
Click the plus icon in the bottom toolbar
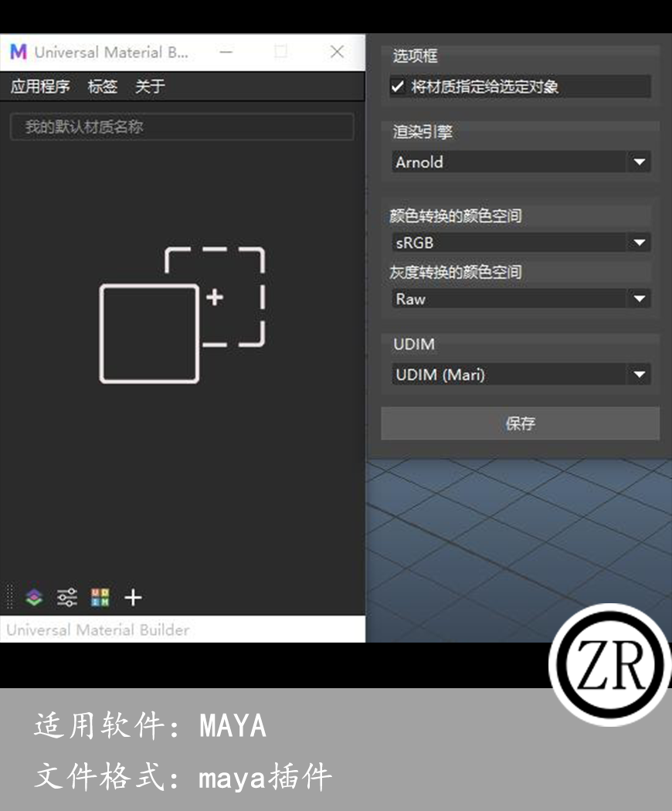point(133,597)
